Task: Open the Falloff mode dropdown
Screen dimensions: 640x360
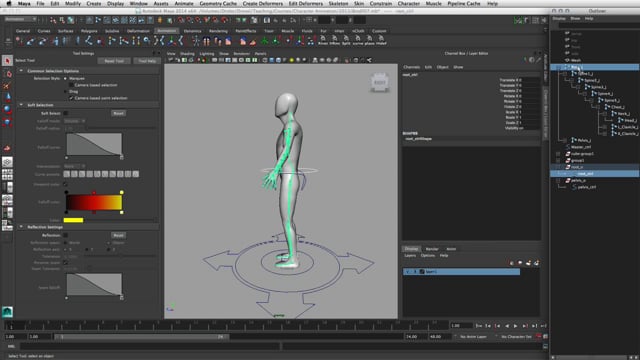Action: point(74,121)
